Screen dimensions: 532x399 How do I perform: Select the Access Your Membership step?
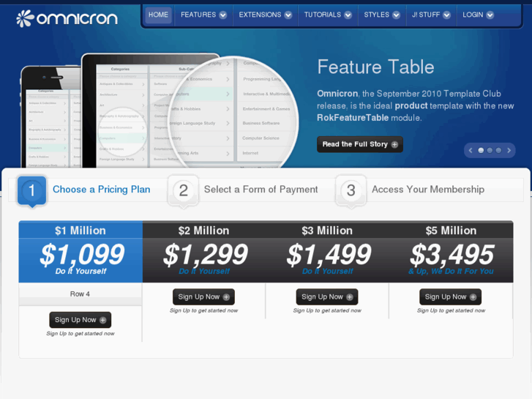(x=428, y=190)
